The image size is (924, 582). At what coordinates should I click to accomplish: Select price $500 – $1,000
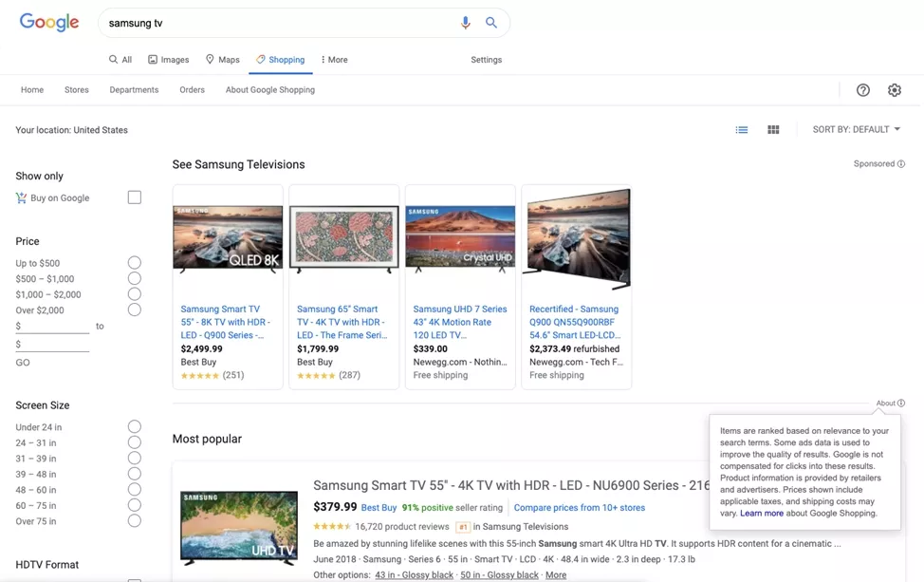point(135,278)
